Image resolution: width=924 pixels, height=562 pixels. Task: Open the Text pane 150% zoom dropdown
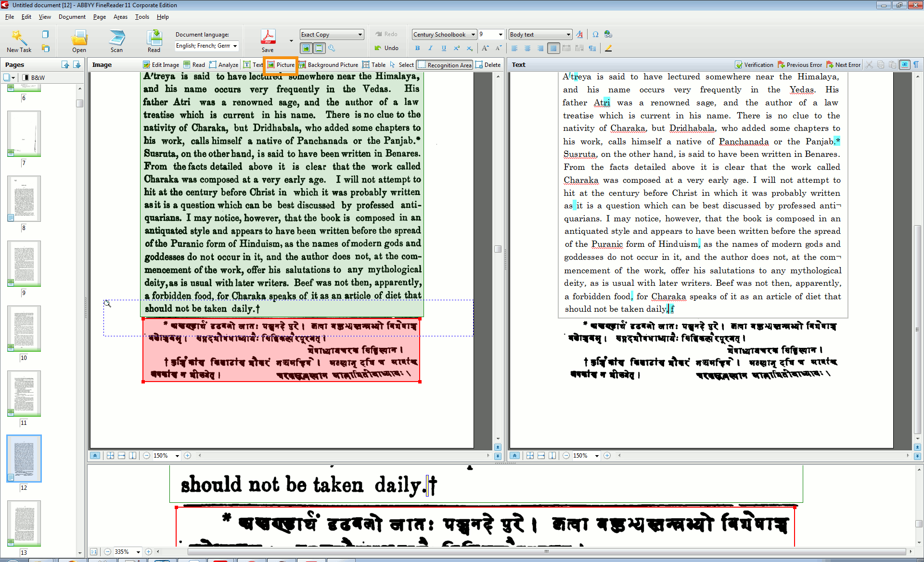(x=597, y=455)
